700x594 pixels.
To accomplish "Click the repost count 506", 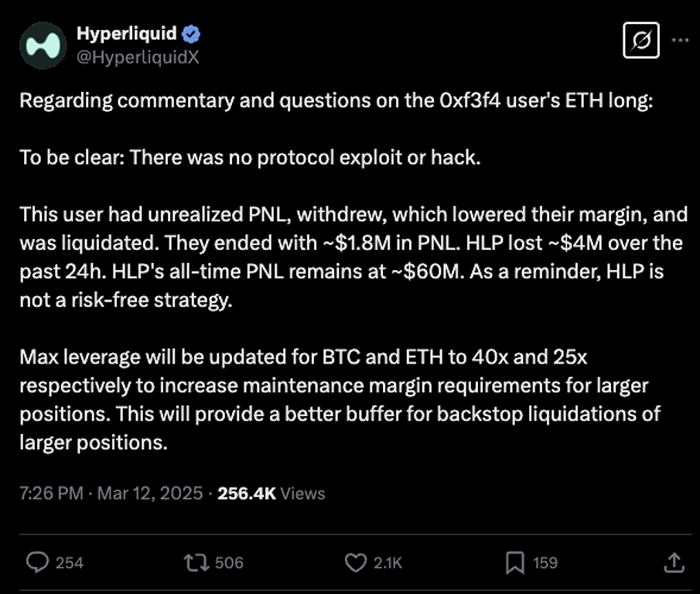I will point(229,563).
